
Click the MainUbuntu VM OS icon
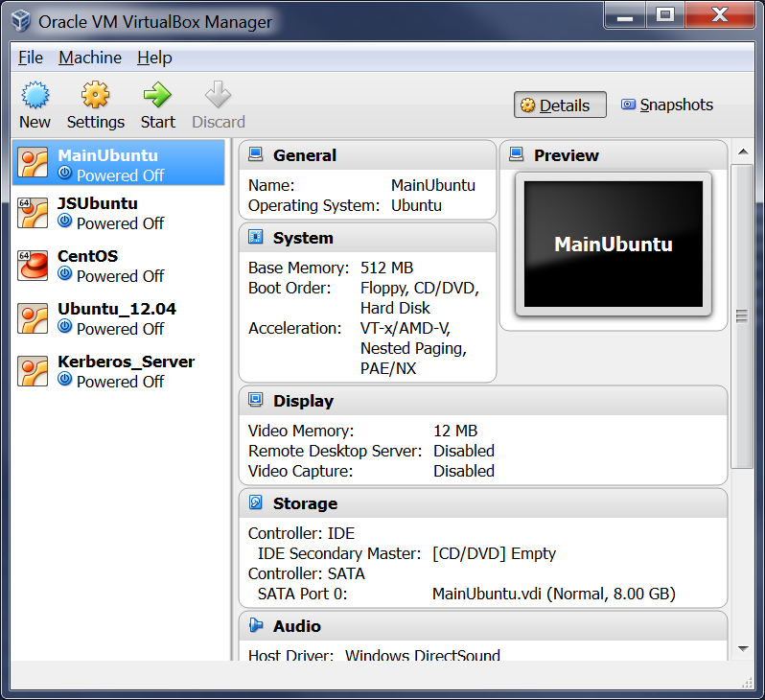33,162
